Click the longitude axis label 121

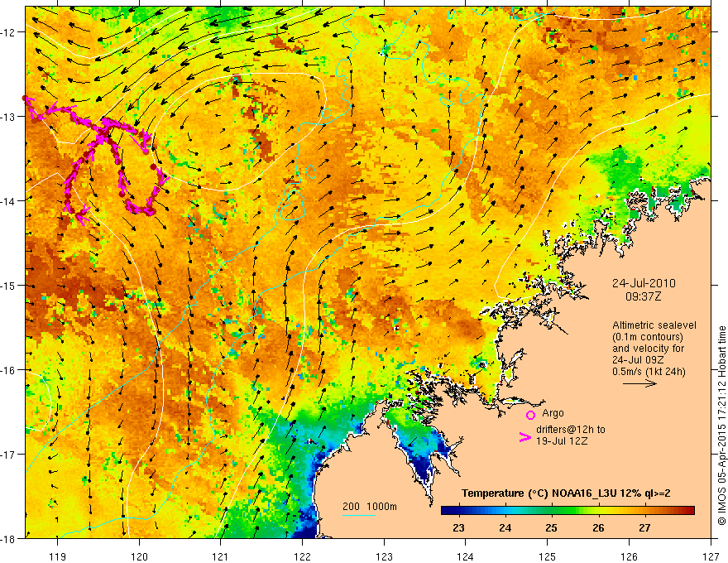(x=221, y=556)
